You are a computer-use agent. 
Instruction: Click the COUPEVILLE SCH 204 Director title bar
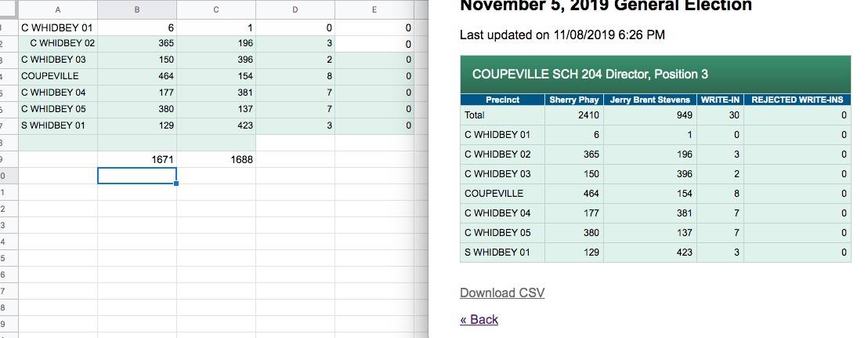(656, 75)
